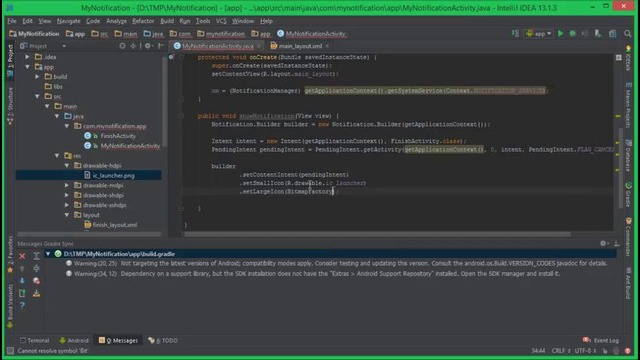The image size is (640, 360).
Task: Click hide Messages panel icon
Action: 617,243
